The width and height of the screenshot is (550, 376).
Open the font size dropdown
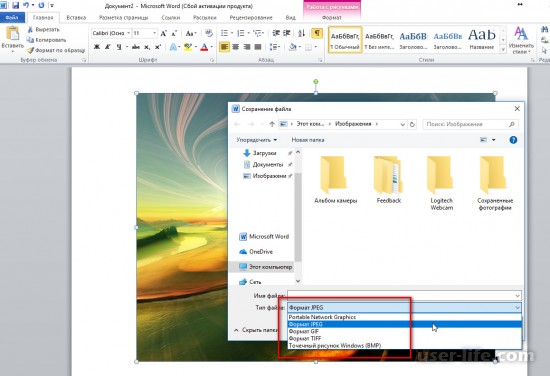(154, 33)
